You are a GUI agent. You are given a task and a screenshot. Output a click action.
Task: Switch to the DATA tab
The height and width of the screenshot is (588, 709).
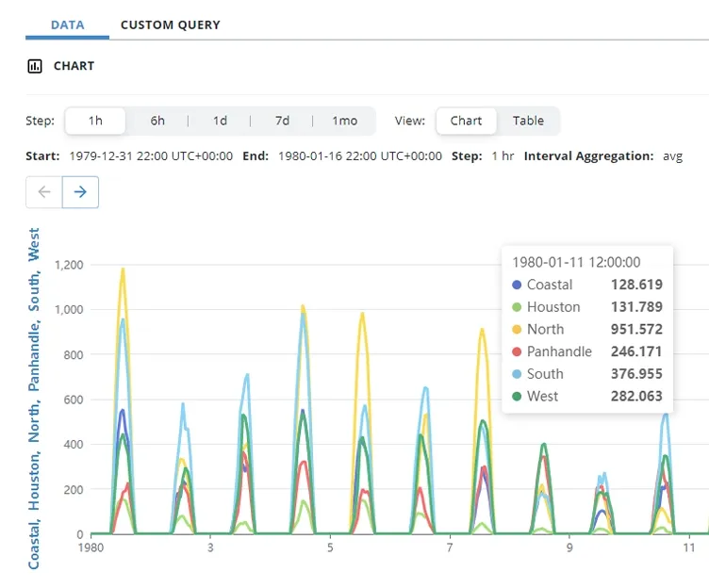tap(67, 24)
